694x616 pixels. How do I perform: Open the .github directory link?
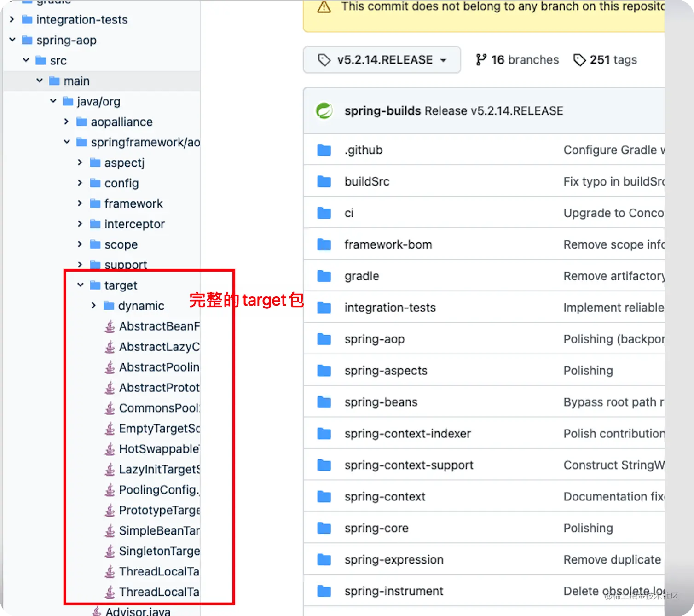coord(364,150)
